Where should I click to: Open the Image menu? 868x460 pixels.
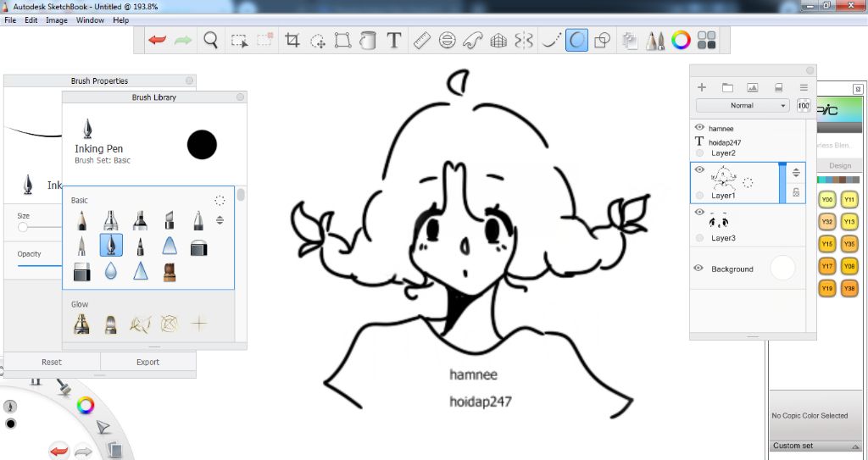coord(57,20)
